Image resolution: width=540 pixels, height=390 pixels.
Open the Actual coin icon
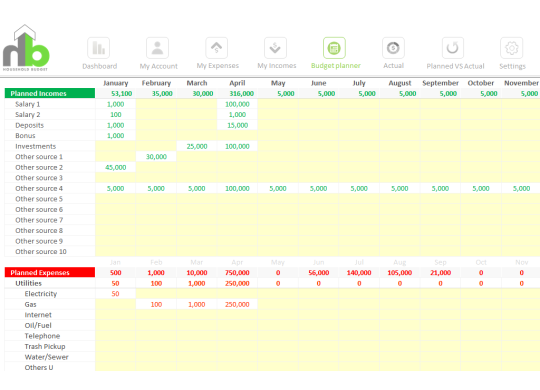pyautogui.click(x=393, y=48)
